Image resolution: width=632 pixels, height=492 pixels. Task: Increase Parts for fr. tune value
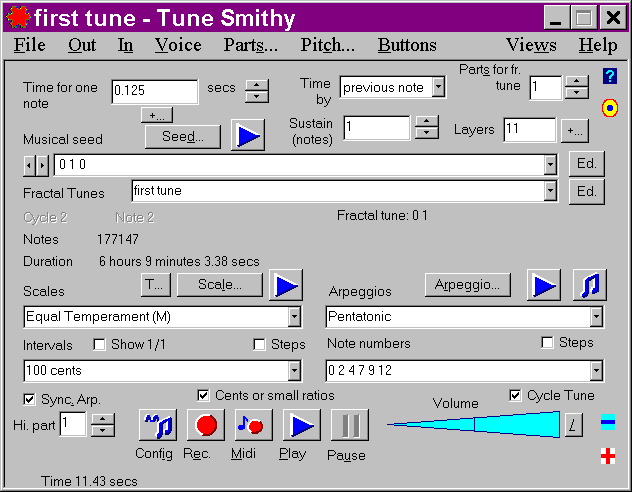(x=577, y=81)
